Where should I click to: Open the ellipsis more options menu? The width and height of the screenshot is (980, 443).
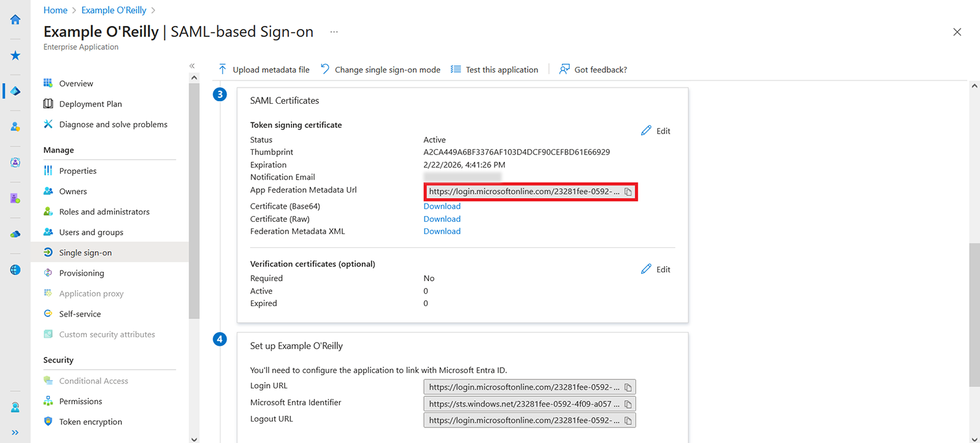pos(334,32)
